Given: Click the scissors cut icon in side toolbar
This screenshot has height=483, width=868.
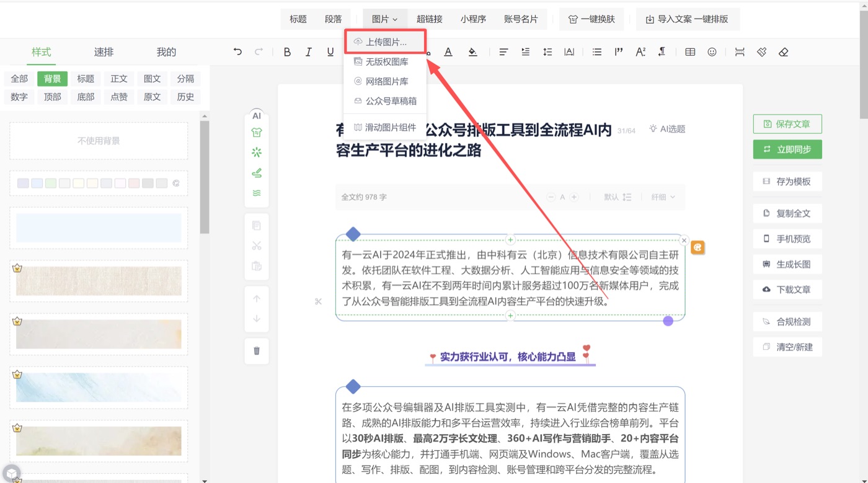Looking at the screenshot, I should 257,246.
